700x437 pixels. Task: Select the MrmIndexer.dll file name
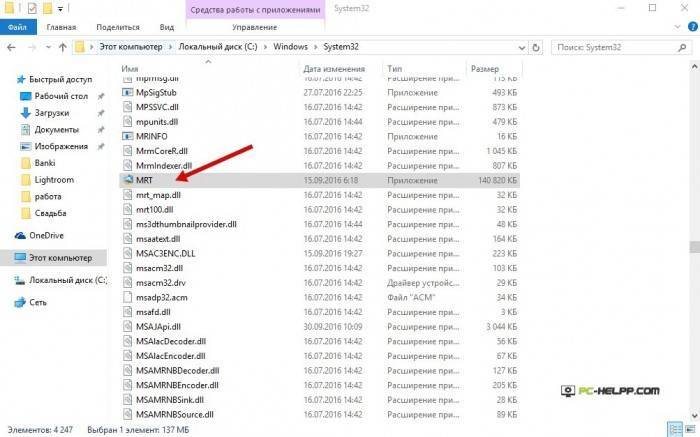tap(164, 166)
